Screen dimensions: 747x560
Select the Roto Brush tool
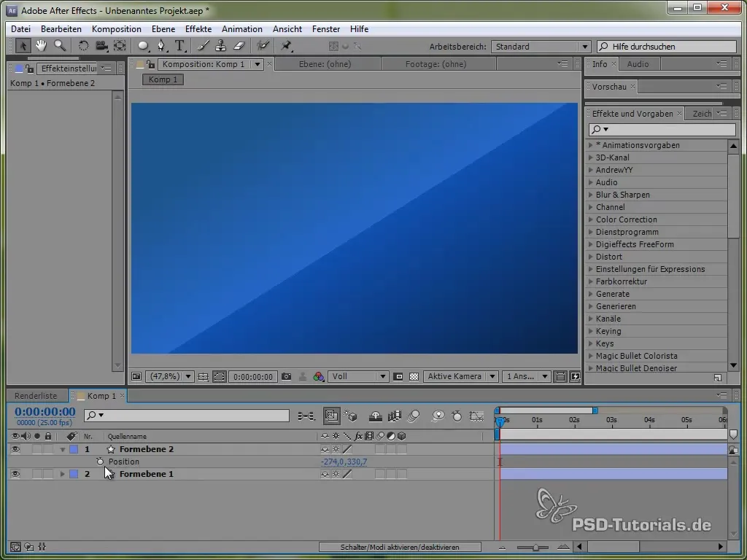263,46
